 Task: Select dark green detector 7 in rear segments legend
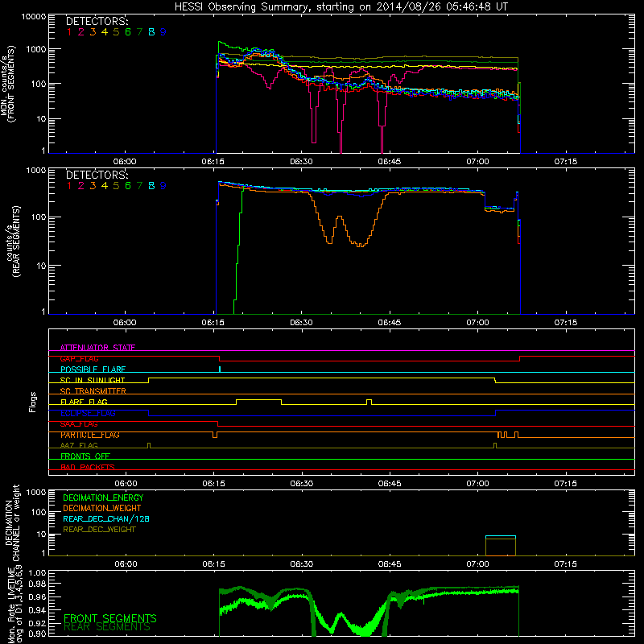[139, 186]
